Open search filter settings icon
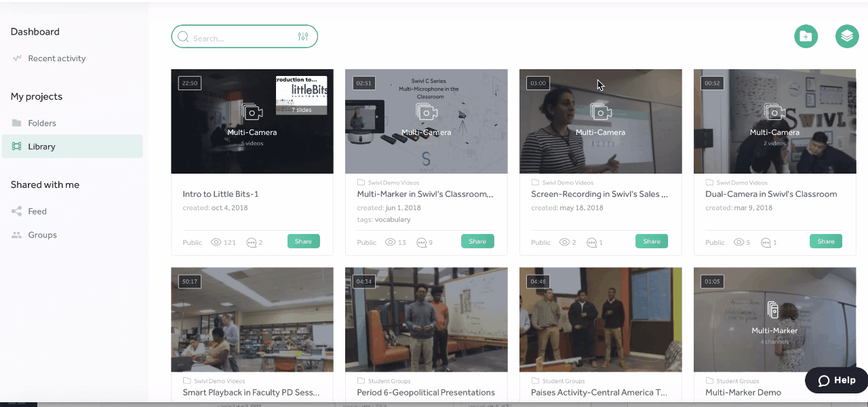Screen dimensions: 868x407 [x=303, y=37]
